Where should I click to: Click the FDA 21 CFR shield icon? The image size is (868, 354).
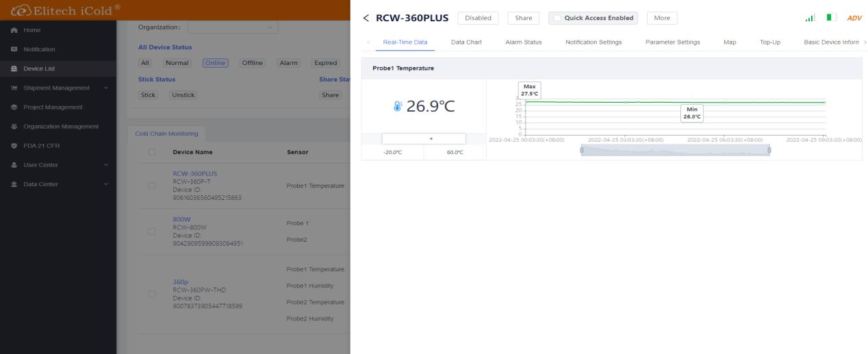coord(14,145)
